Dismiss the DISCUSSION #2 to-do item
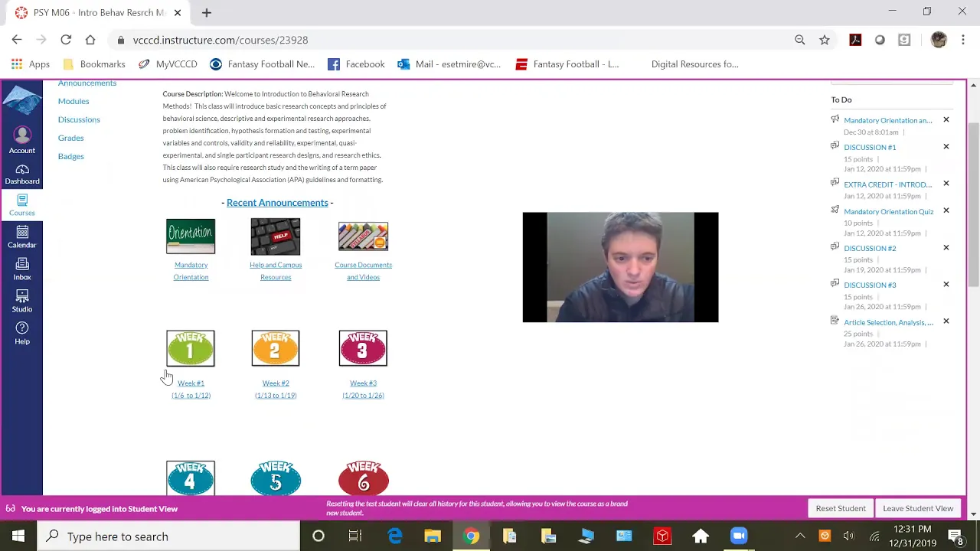The width and height of the screenshot is (980, 551). pos(946,247)
